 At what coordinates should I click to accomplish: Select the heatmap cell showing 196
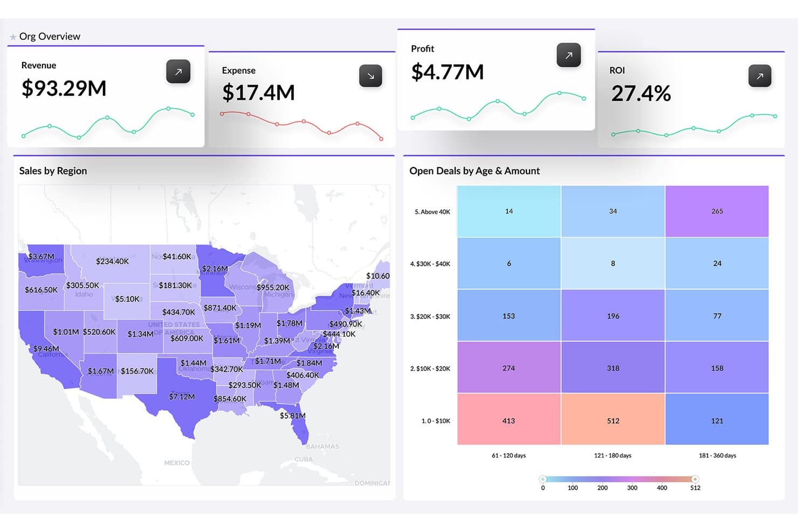(613, 315)
